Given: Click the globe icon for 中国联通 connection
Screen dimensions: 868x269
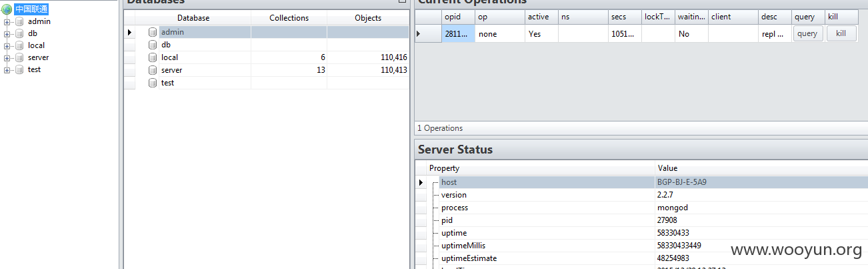Looking at the screenshot, I should [7, 9].
